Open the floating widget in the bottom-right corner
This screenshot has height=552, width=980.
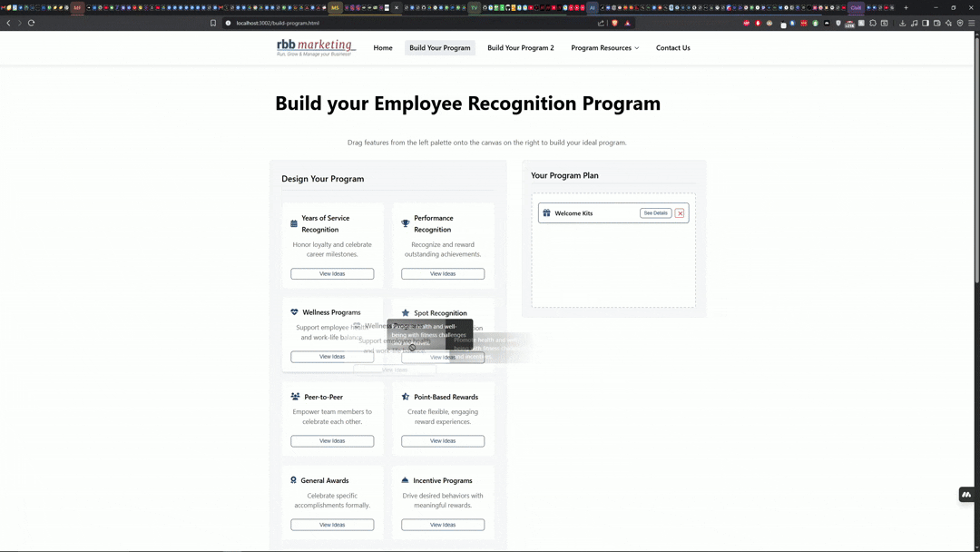965,494
